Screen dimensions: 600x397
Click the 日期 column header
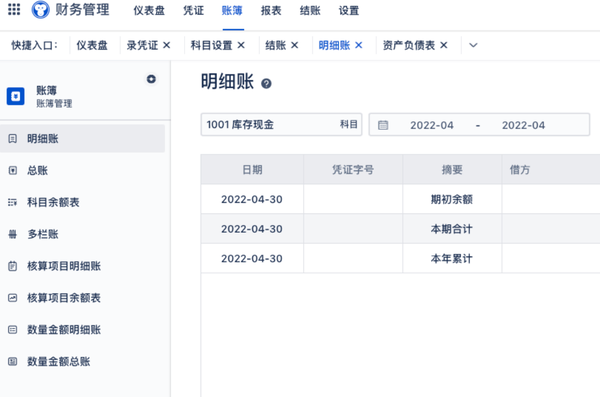(252, 170)
